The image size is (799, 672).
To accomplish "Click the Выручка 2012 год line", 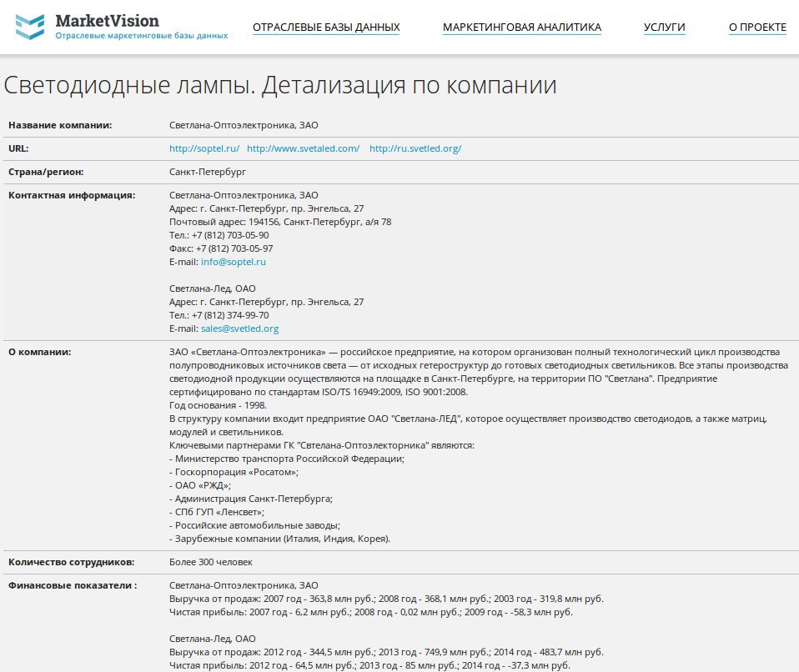I will (386, 652).
